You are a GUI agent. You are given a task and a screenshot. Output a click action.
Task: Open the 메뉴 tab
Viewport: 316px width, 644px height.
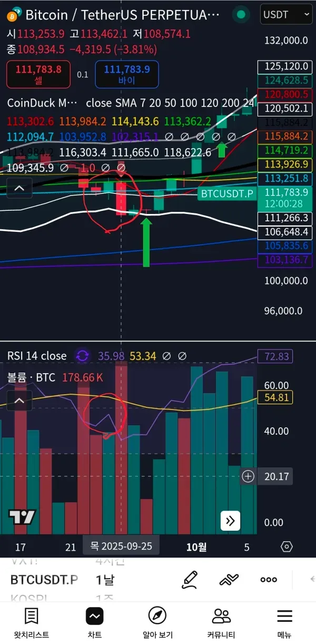[285, 624]
